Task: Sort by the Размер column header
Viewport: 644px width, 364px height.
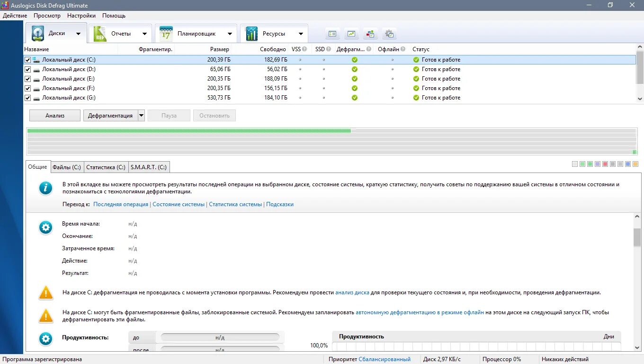Action: pyautogui.click(x=220, y=49)
